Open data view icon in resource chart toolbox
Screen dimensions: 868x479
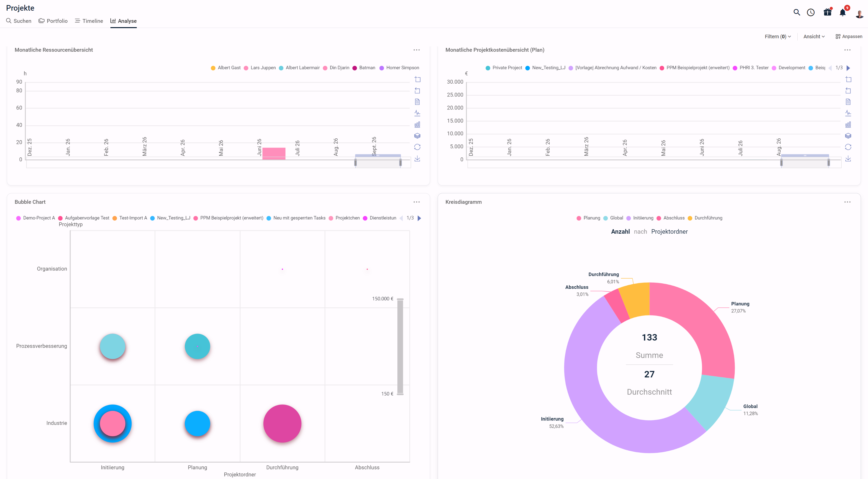coord(417,102)
